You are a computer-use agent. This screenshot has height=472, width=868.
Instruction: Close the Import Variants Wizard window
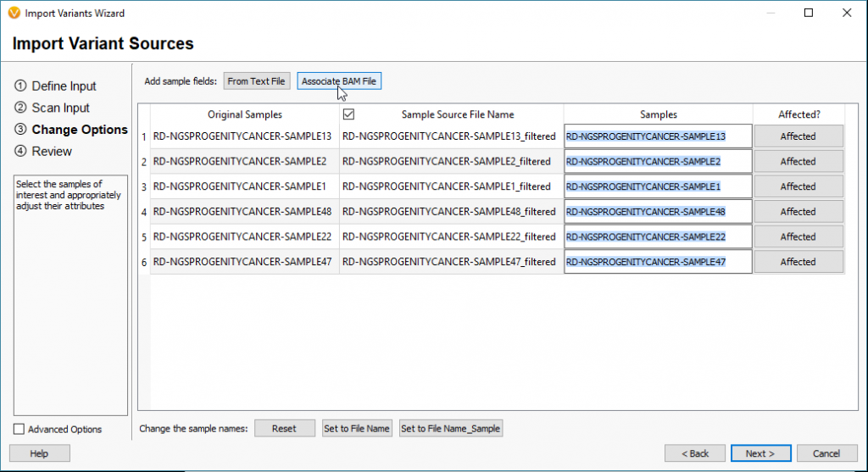847,13
